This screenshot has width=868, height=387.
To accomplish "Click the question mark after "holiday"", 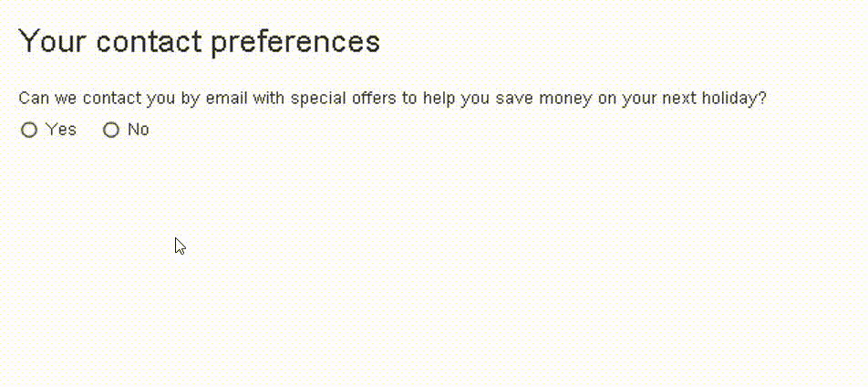I will pos(762,99).
